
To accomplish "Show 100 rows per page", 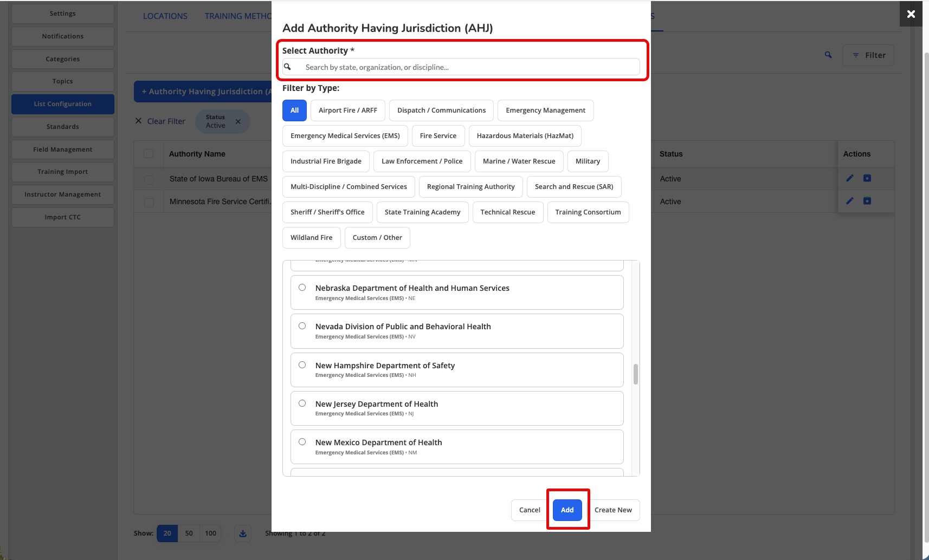I will pos(211,533).
